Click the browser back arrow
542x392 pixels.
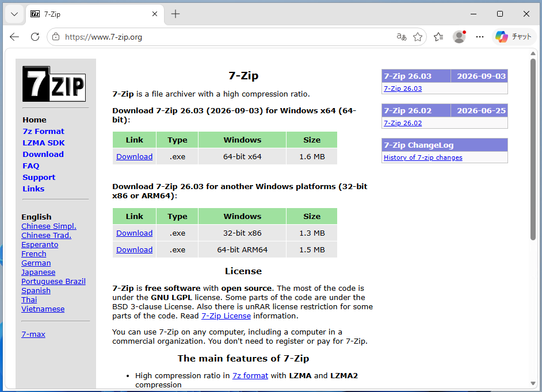14,37
